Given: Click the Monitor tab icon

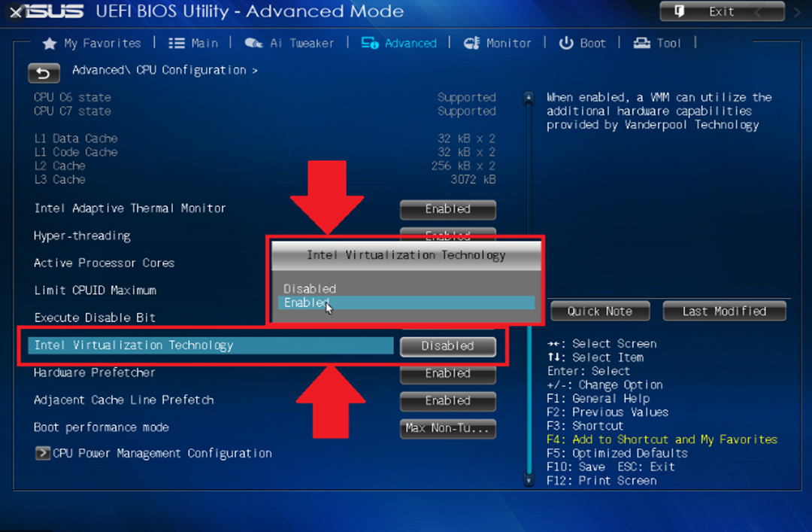Looking at the screenshot, I should tap(471, 43).
